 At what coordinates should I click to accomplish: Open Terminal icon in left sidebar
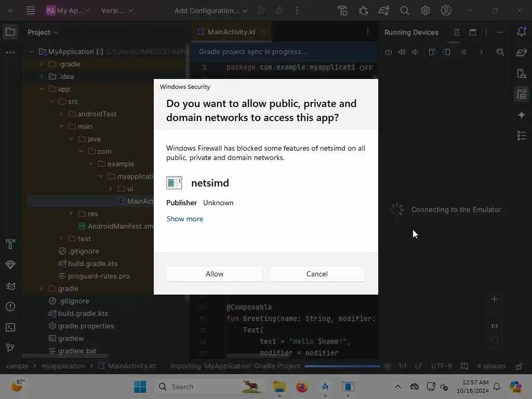pos(10,327)
